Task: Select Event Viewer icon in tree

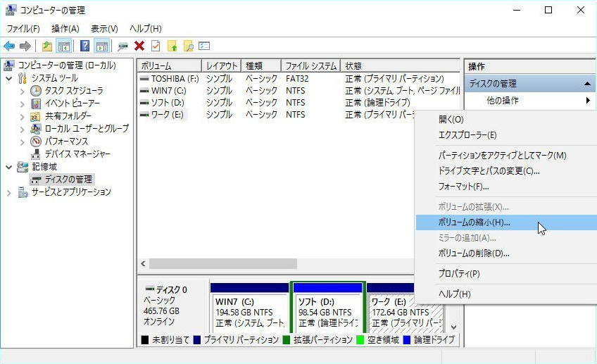Action: click(x=36, y=103)
